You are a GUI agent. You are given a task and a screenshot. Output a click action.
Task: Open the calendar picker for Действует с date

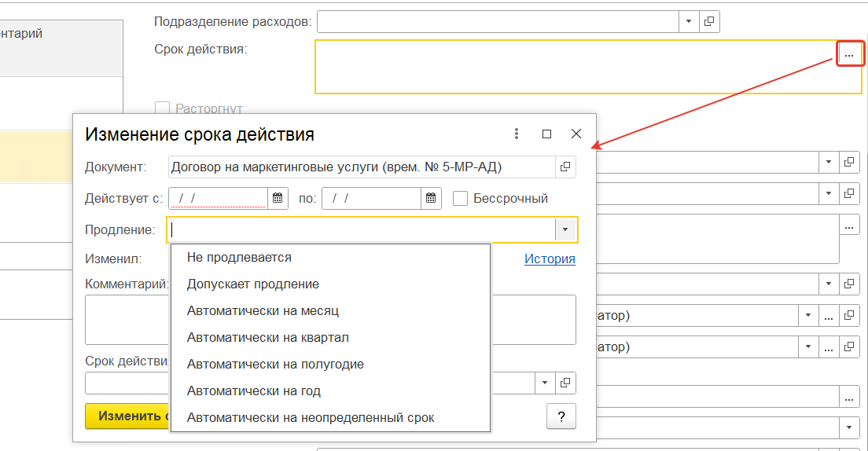(x=278, y=198)
